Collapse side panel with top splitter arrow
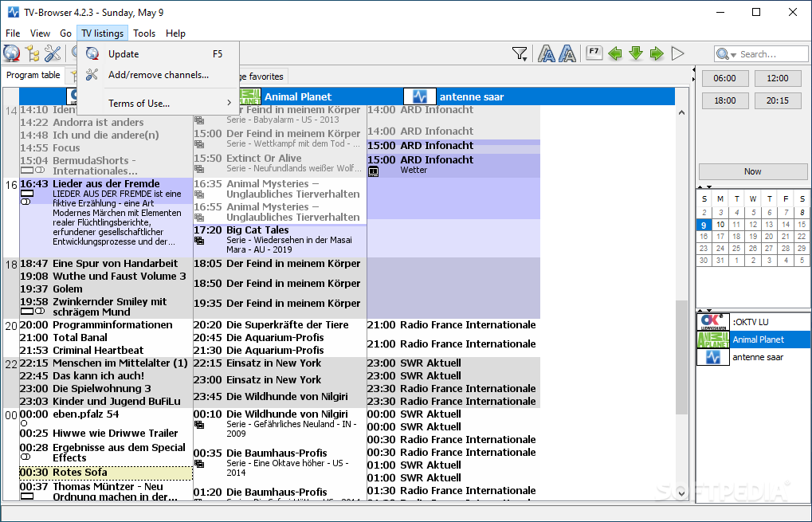This screenshot has height=522, width=812. (693, 69)
